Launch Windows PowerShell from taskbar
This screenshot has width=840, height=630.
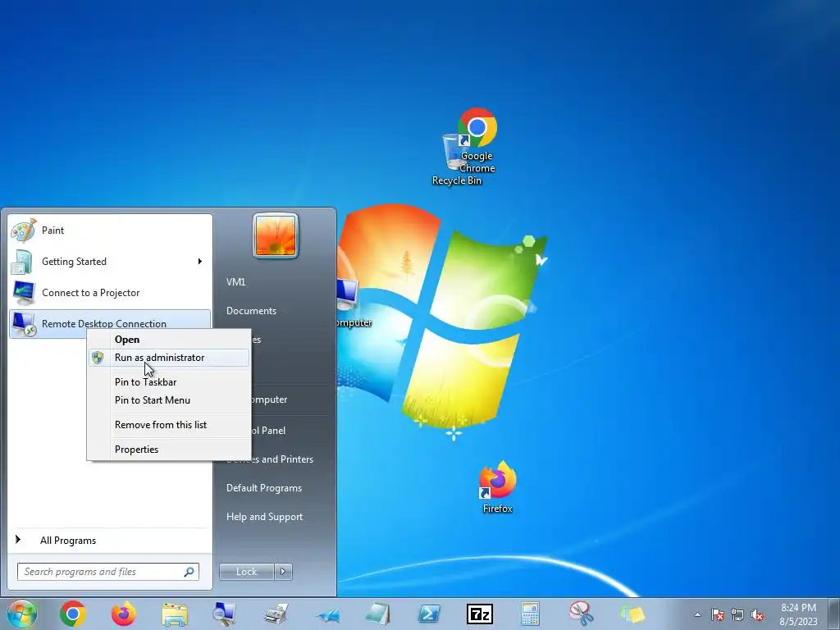point(429,614)
